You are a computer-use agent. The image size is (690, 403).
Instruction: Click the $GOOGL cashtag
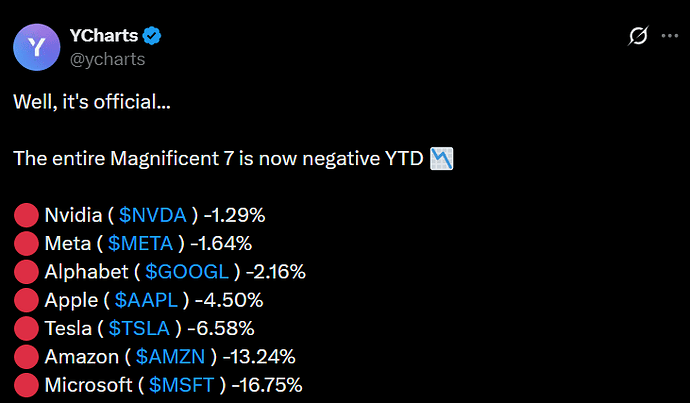coord(189,271)
